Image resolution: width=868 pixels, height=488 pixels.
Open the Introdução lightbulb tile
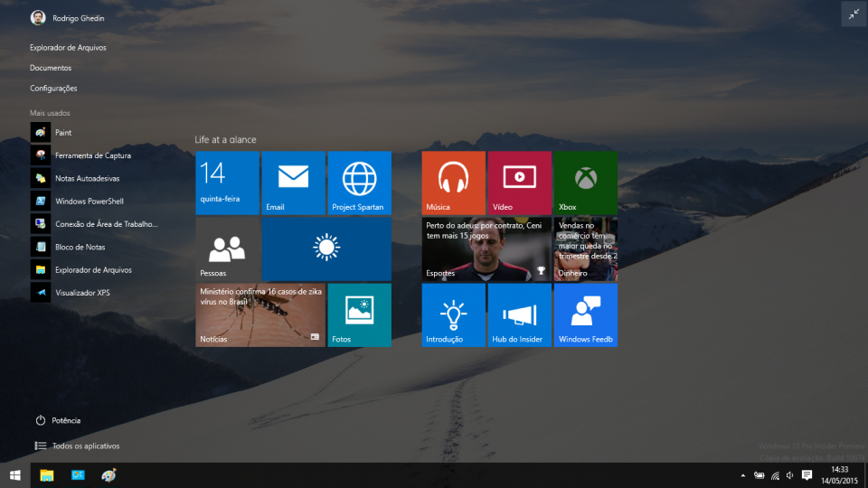(453, 314)
